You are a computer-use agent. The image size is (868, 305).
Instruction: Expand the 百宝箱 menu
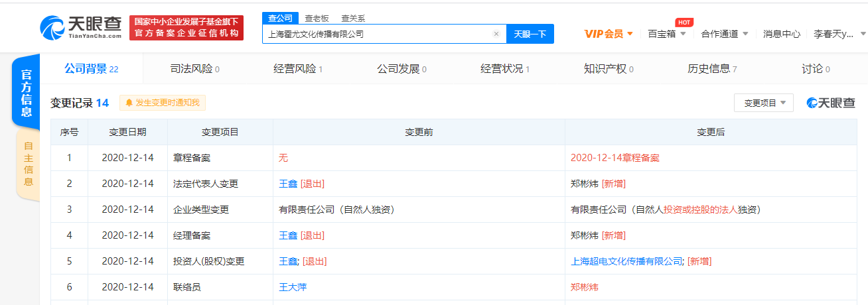tap(666, 34)
